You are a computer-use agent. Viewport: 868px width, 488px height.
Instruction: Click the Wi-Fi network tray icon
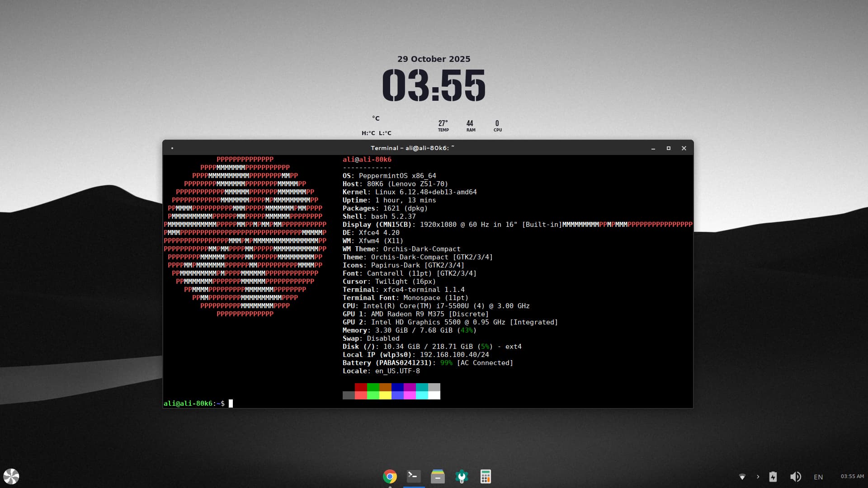click(x=742, y=477)
